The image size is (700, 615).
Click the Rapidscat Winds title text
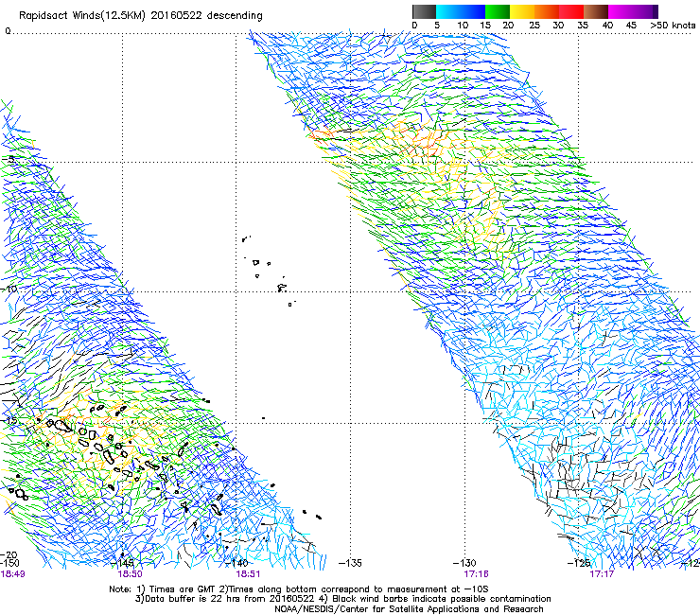[141, 16]
